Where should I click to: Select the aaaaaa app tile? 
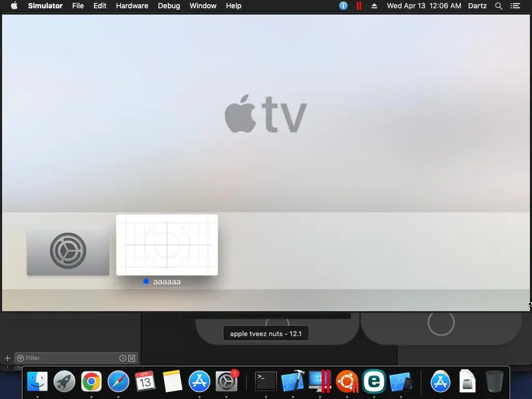pos(167,245)
